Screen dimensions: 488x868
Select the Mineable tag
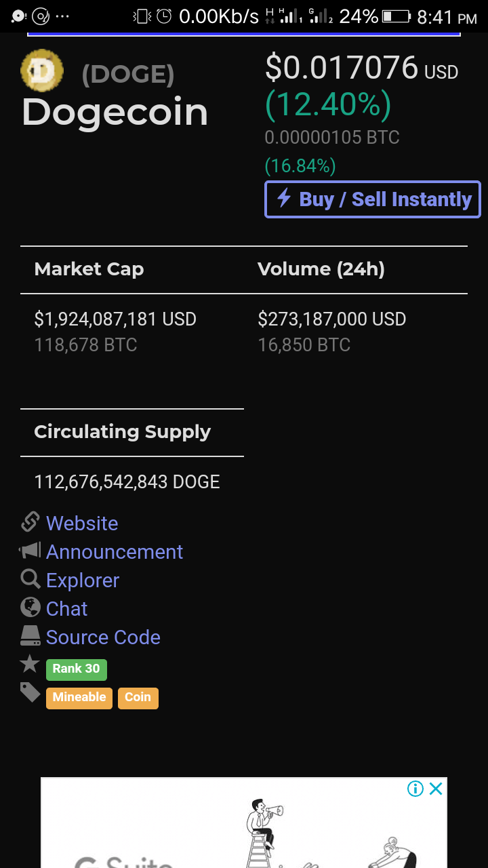point(79,698)
